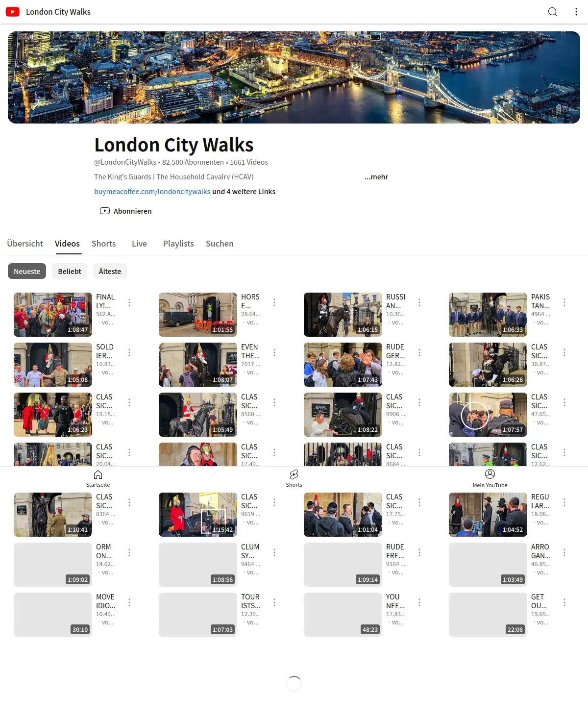Select the Videos tab

pos(67,244)
